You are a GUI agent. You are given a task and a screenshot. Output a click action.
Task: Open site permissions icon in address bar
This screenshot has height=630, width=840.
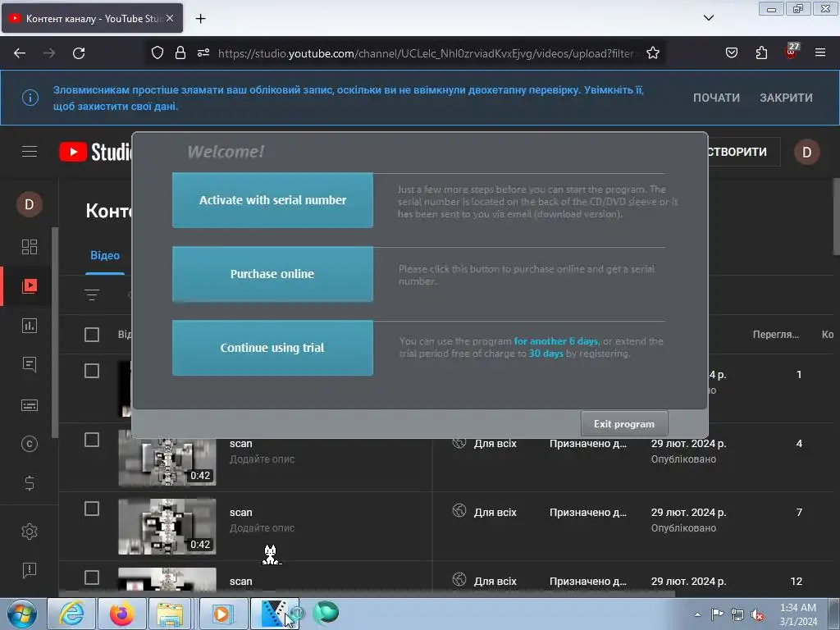pyautogui.click(x=203, y=53)
